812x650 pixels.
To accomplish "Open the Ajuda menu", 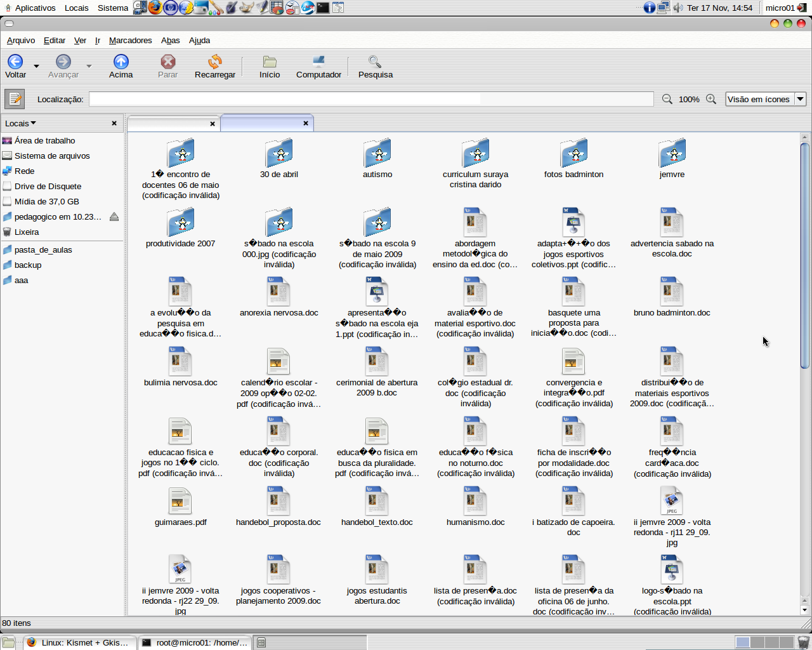I will (x=199, y=40).
